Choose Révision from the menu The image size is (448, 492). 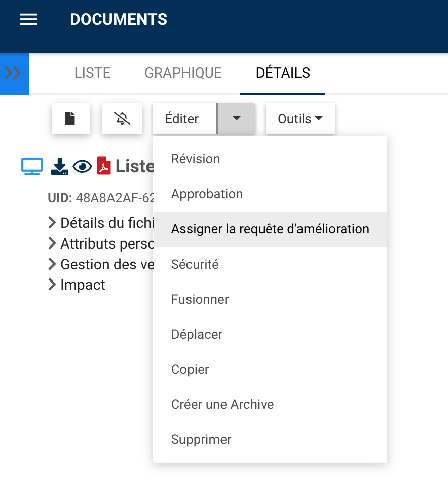tap(196, 159)
